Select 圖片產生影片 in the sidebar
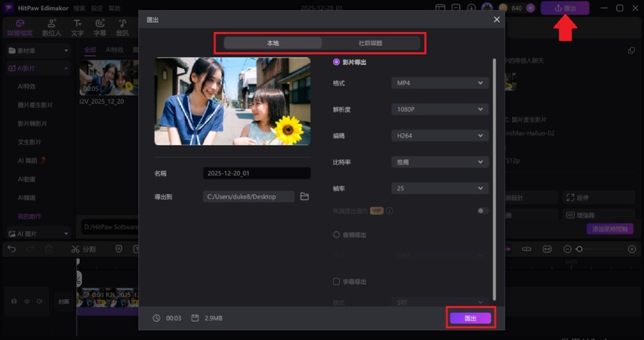This screenshot has width=644, height=340. click(35, 105)
